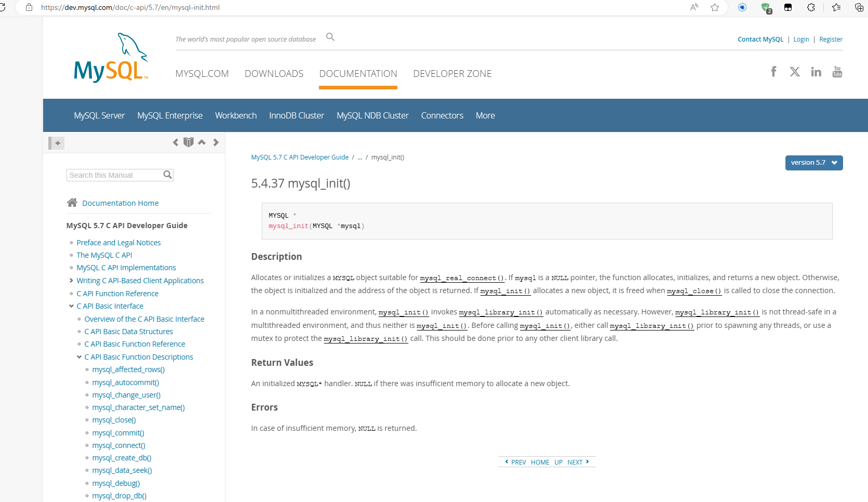Image resolution: width=868 pixels, height=502 pixels.
Task: Select Connectors menu item
Action: 442,115
